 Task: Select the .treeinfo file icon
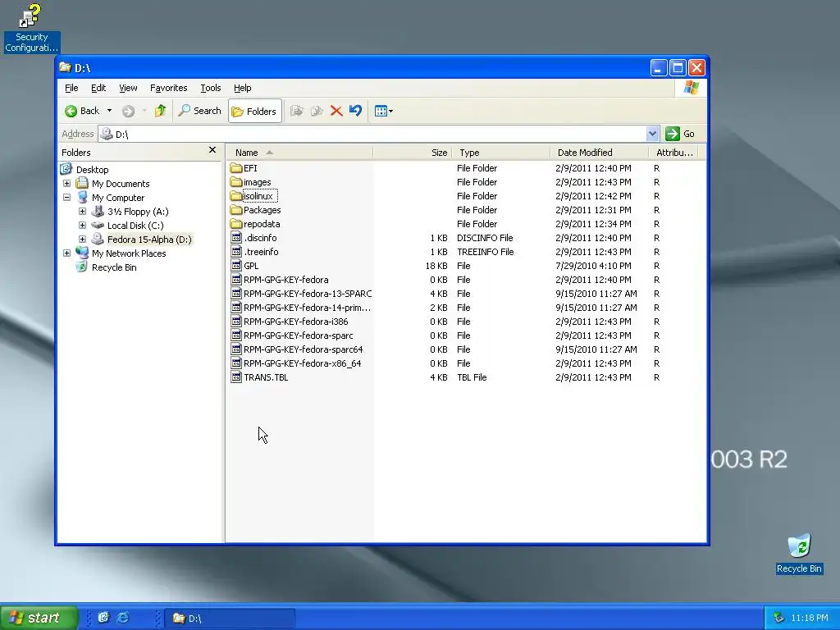coord(236,252)
